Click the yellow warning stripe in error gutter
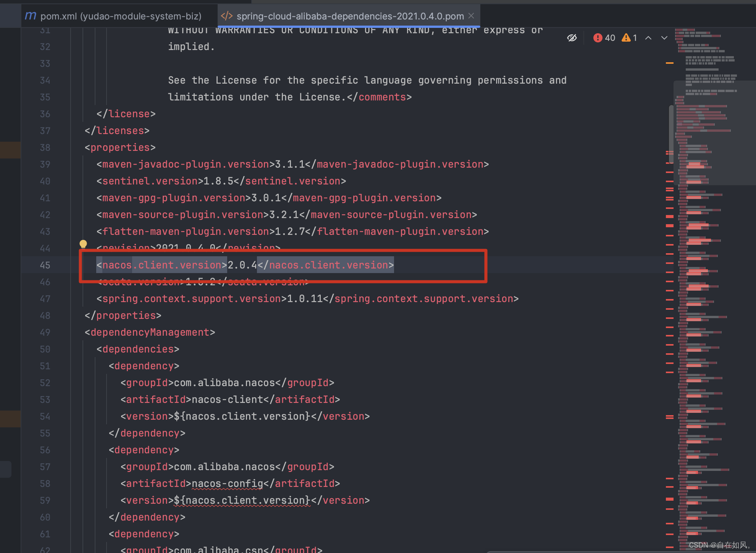The height and width of the screenshot is (553, 756). pos(670,63)
